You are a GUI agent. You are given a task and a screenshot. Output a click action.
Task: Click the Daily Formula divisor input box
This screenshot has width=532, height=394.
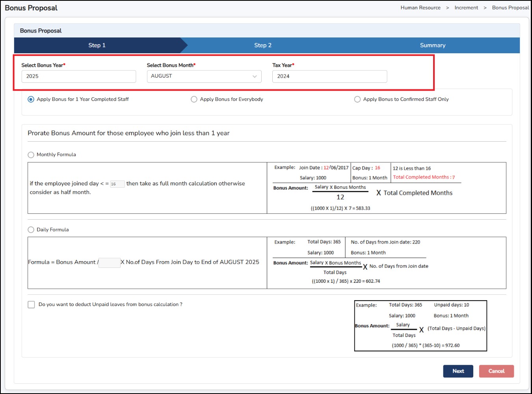click(110, 263)
